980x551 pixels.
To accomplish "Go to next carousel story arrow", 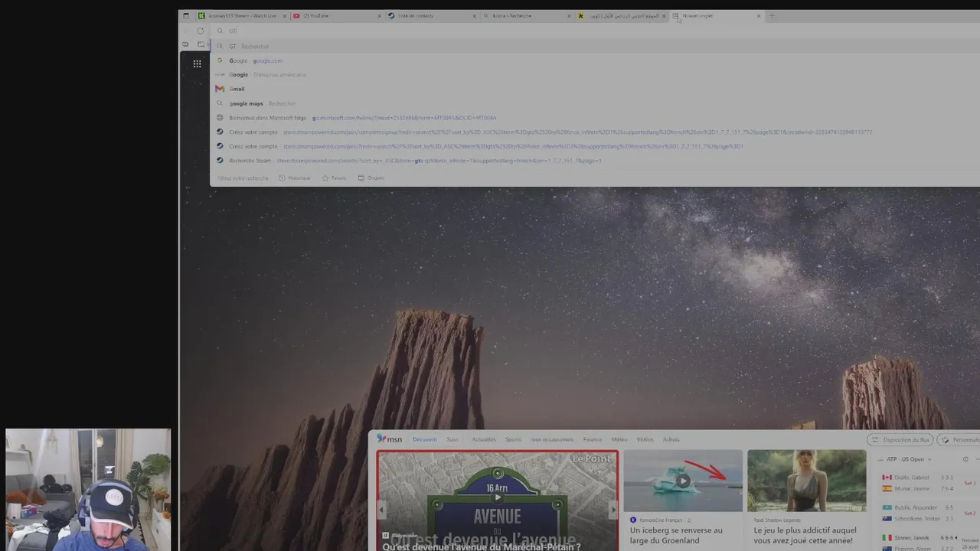I will [x=612, y=509].
